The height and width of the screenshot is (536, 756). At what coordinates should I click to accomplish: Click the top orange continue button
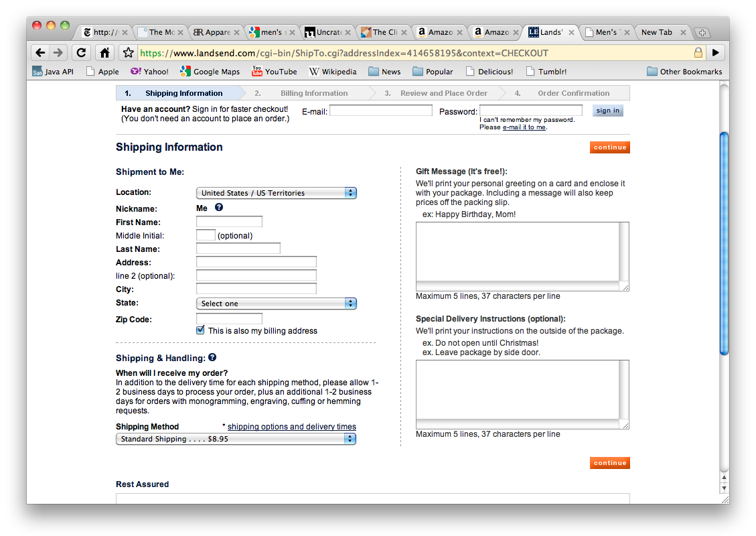point(610,147)
